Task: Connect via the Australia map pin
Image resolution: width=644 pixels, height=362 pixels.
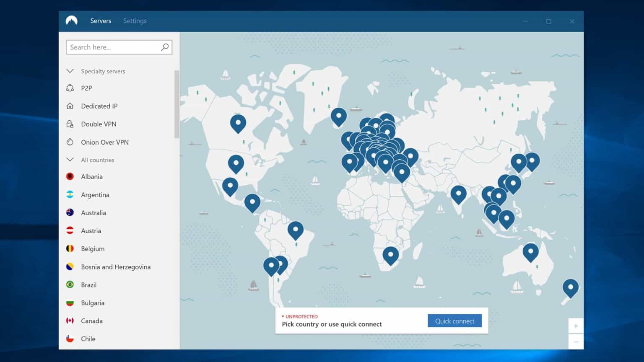Action: click(x=531, y=251)
